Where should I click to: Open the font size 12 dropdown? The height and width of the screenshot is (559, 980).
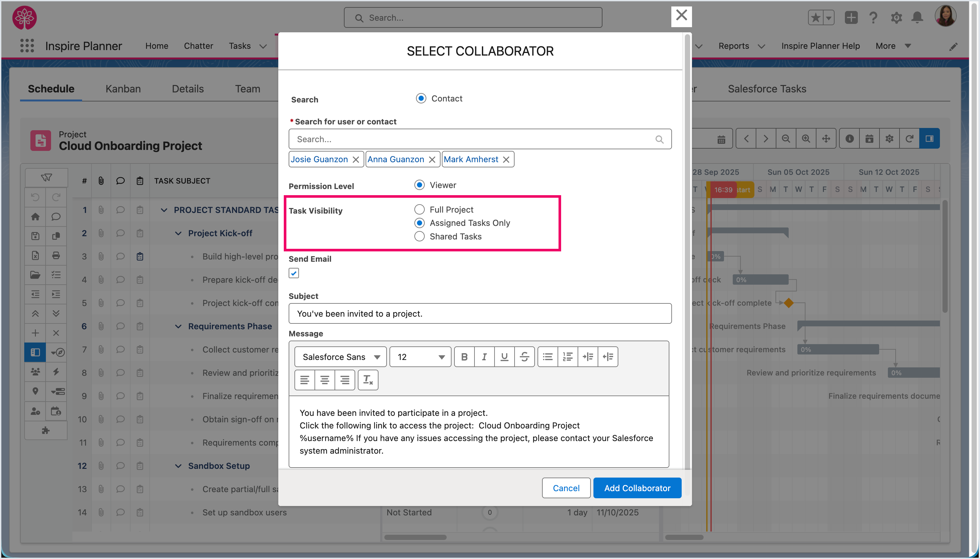(x=420, y=357)
